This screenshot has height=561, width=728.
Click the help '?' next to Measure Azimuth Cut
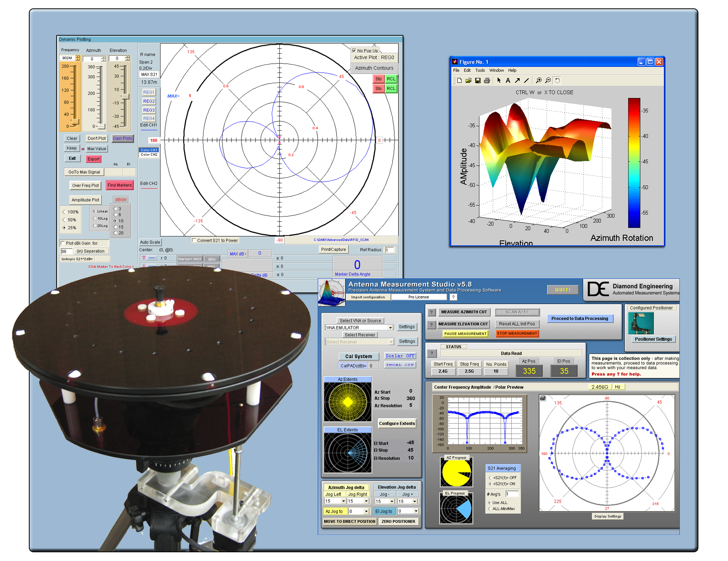point(431,313)
